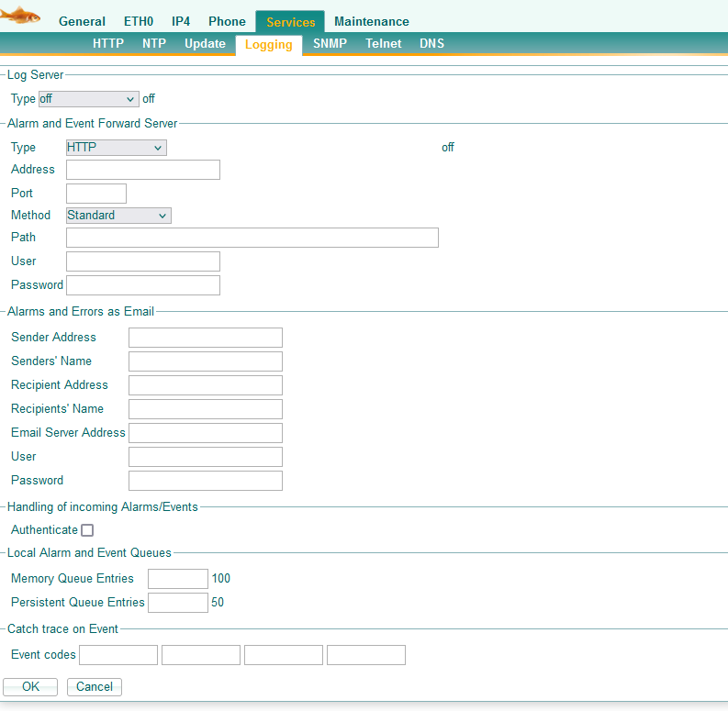
Task: Click the 'Catch trace on Event' heading
Action: (62, 628)
